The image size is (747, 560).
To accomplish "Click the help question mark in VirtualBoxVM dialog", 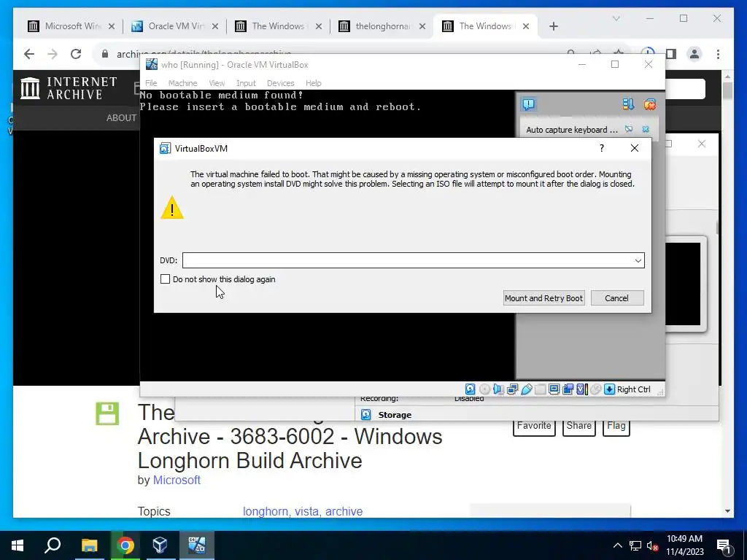I will pos(602,148).
